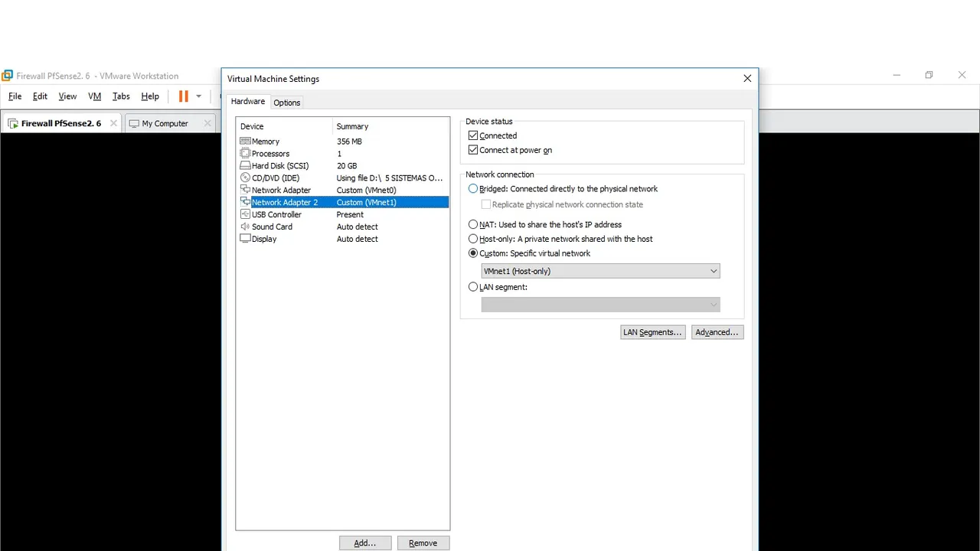
Task: Click the My Computer tab monitor icon
Action: (134, 123)
